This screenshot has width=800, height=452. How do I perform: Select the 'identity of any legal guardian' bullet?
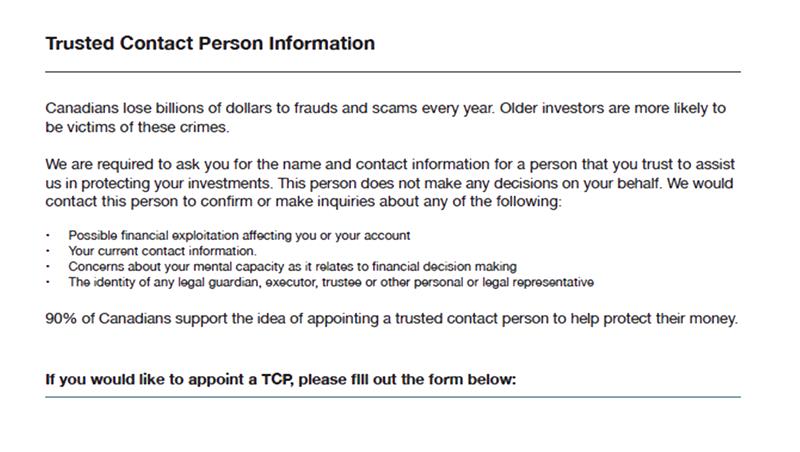click(x=331, y=282)
